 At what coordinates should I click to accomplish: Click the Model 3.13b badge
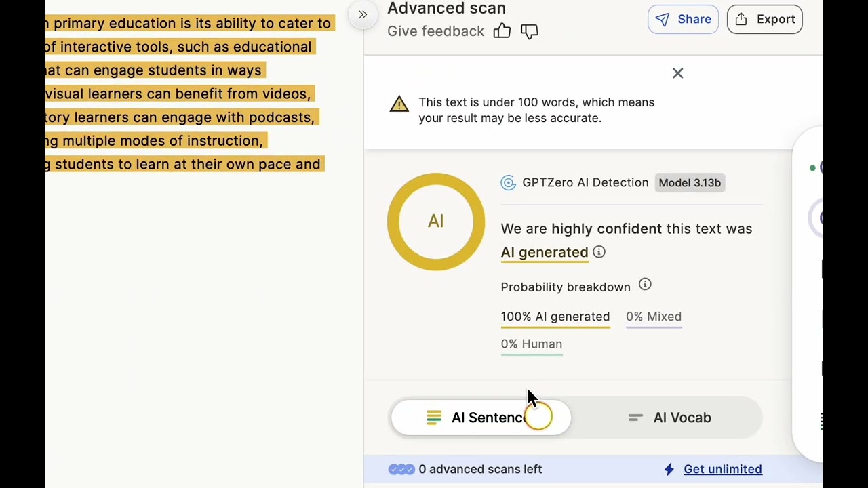click(690, 182)
